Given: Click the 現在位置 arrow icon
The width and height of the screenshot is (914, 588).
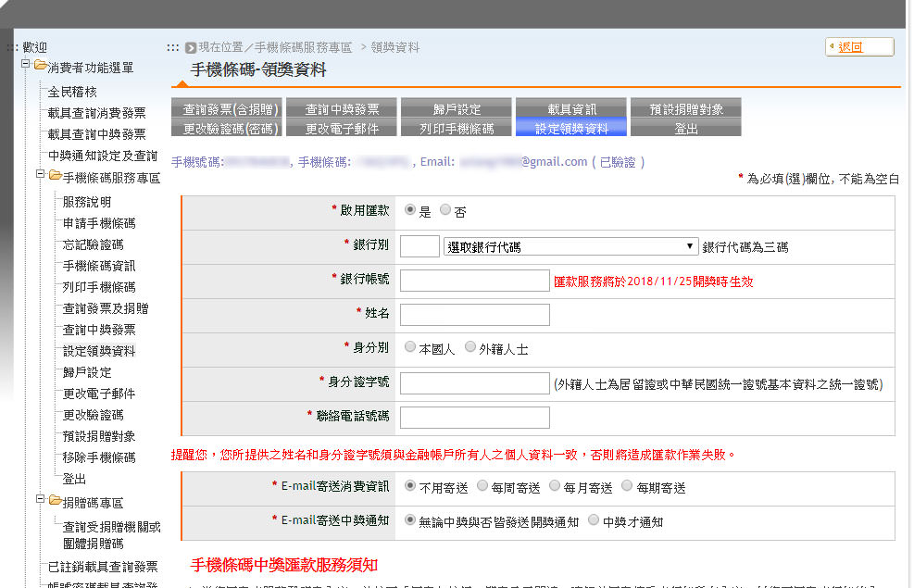Looking at the screenshot, I should pos(191,47).
